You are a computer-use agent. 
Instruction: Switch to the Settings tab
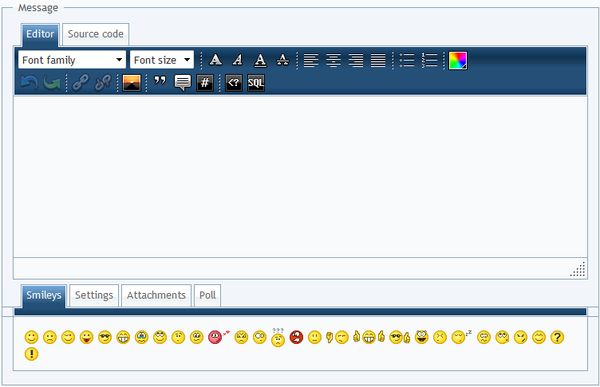point(94,295)
